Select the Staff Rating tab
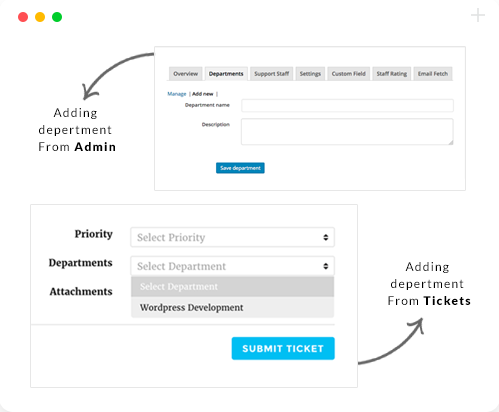This screenshot has height=412, width=499. [392, 74]
